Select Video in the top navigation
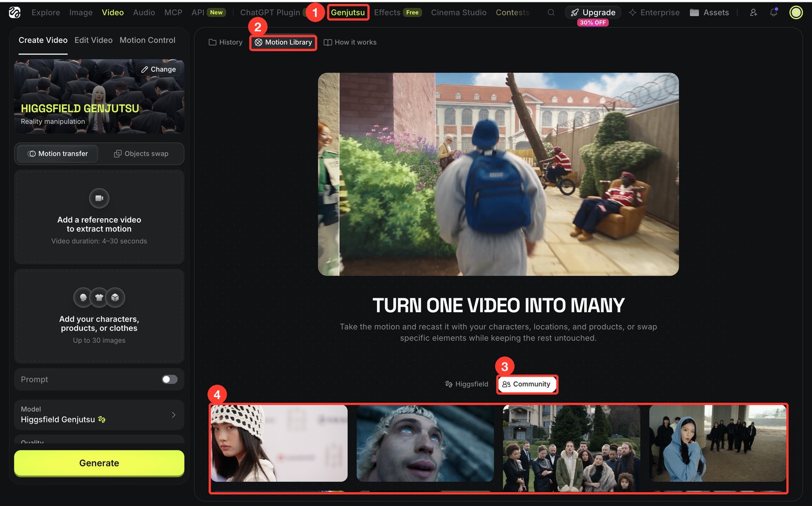The image size is (812, 506). click(x=113, y=12)
